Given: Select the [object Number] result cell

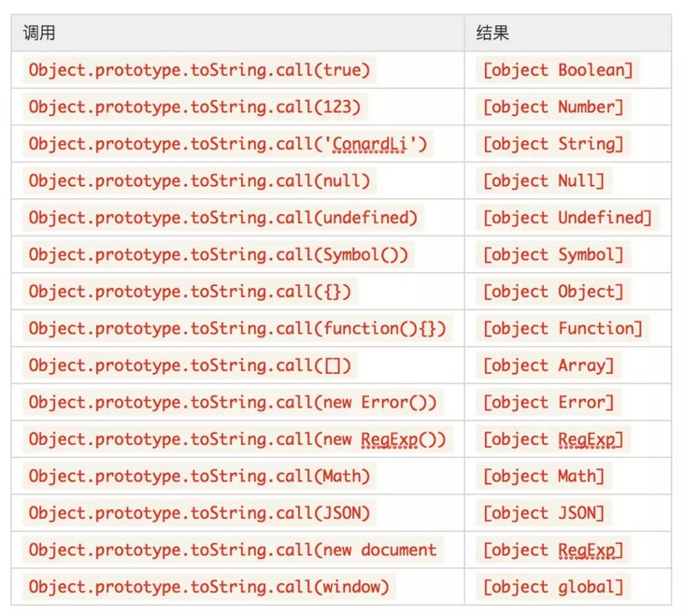Looking at the screenshot, I should point(553,107).
